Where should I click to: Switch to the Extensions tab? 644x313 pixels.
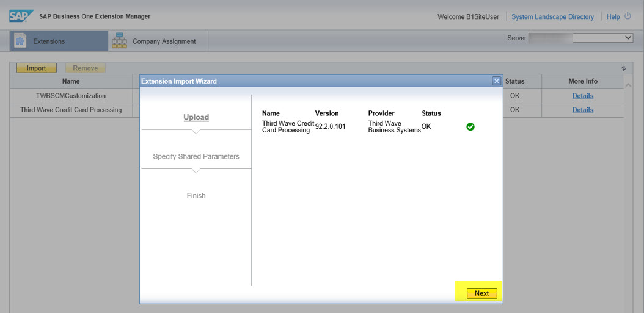point(59,41)
